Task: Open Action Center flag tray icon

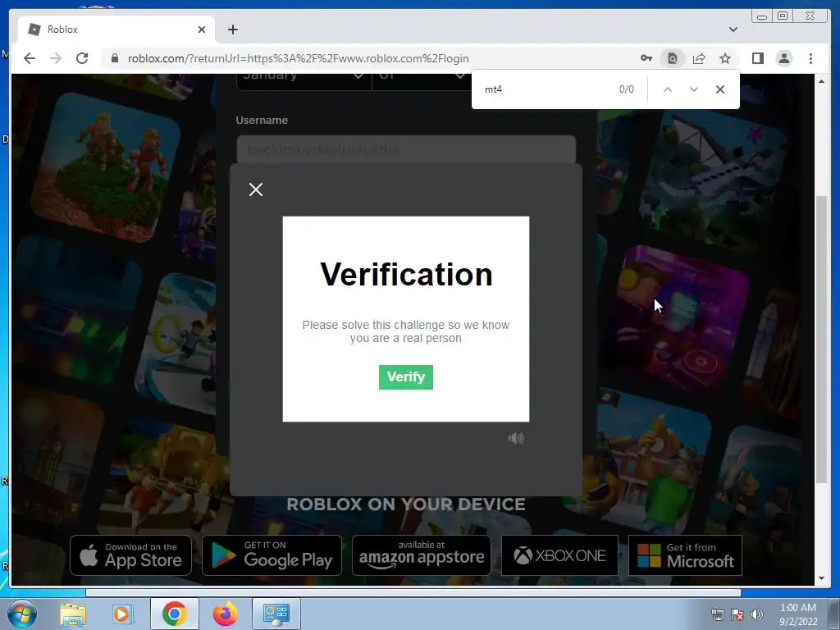Action: (737, 614)
